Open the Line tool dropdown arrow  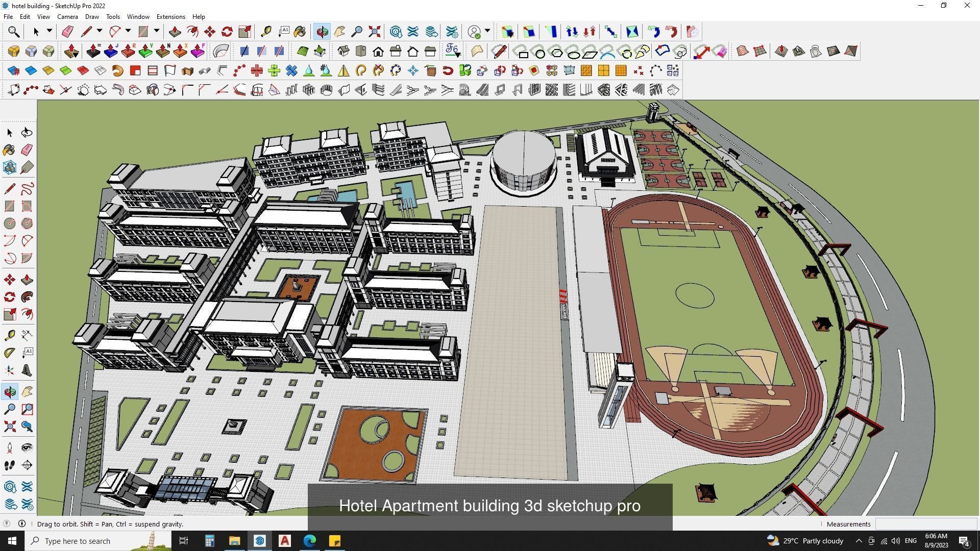100,31
